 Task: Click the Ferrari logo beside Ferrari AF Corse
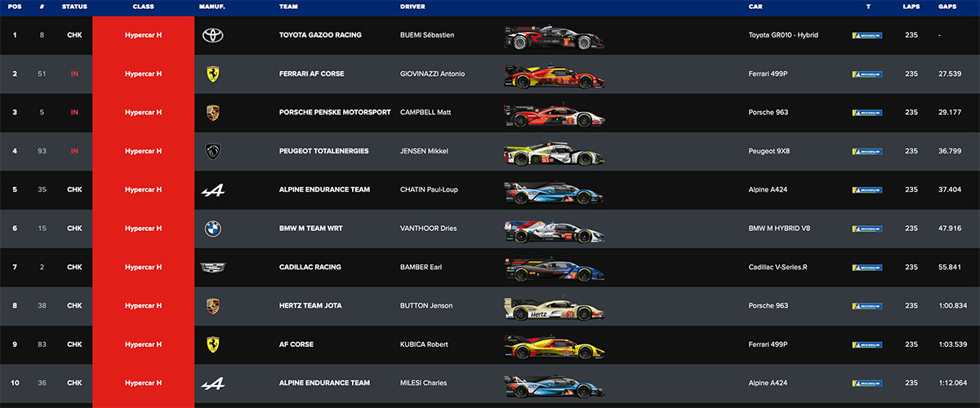click(x=213, y=74)
